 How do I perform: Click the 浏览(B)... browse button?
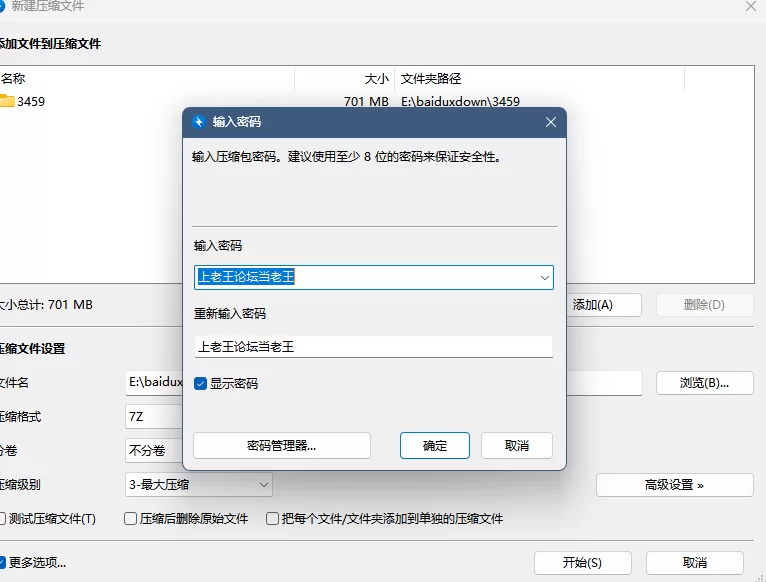(x=704, y=383)
